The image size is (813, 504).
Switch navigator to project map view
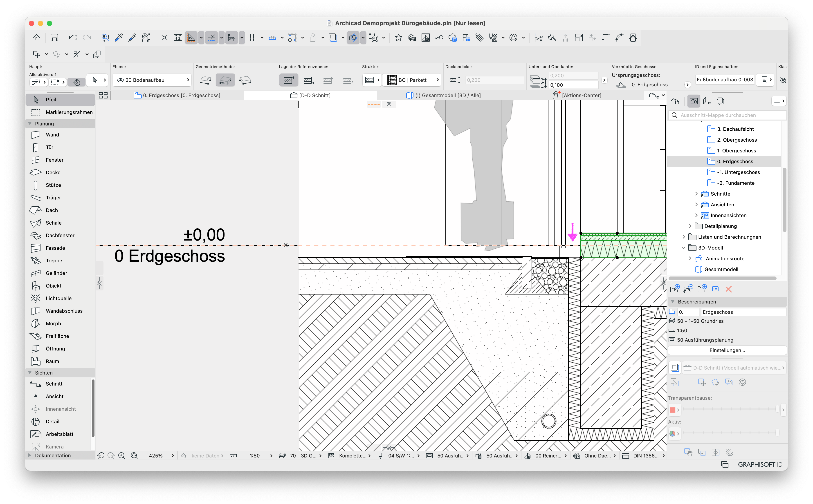click(675, 101)
